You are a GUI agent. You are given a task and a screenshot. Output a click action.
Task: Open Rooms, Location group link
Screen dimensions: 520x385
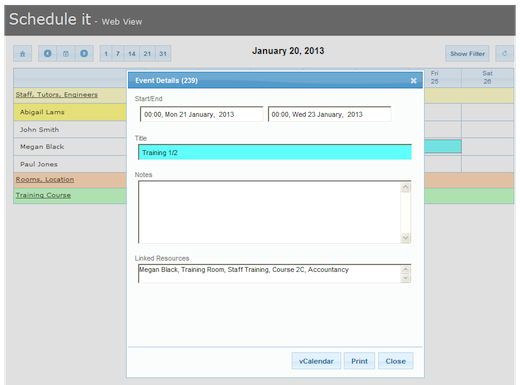[45, 179]
